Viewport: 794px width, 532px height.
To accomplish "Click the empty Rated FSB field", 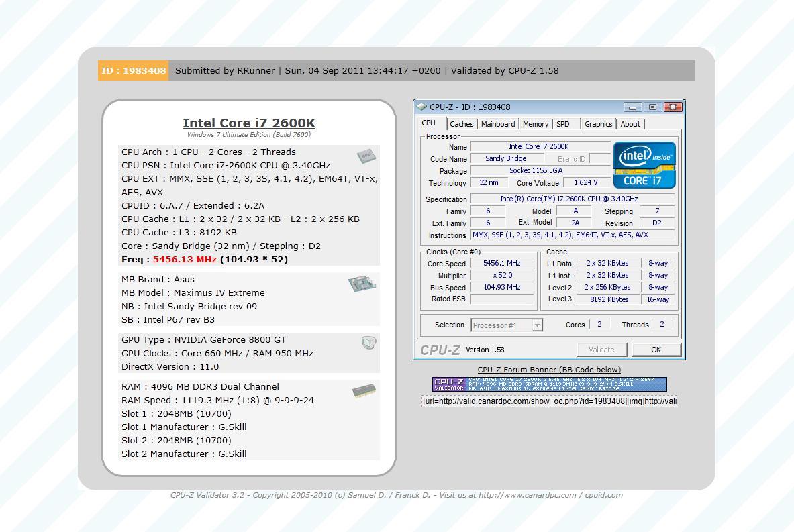I will point(501,299).
